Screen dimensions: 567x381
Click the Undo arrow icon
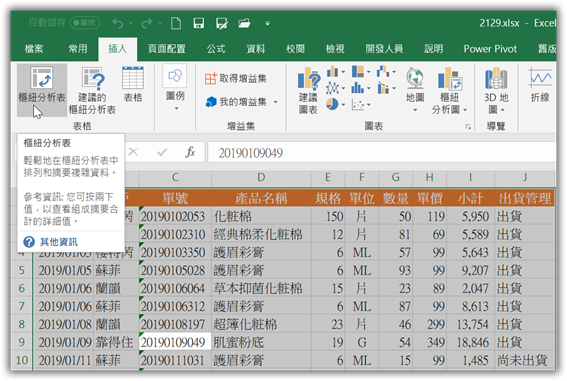(118, 23)
